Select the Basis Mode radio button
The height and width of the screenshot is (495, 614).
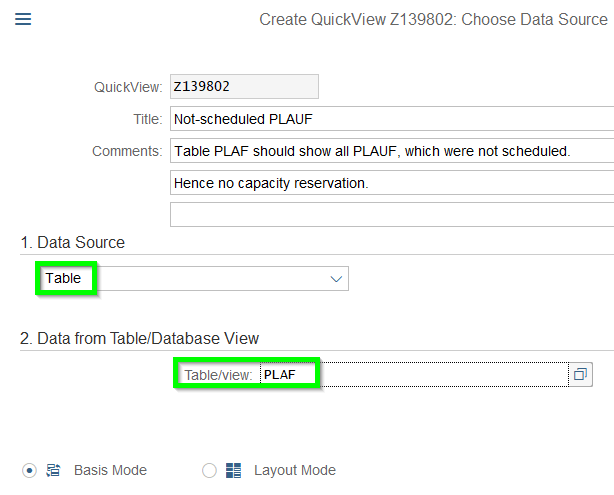[29, 470]
